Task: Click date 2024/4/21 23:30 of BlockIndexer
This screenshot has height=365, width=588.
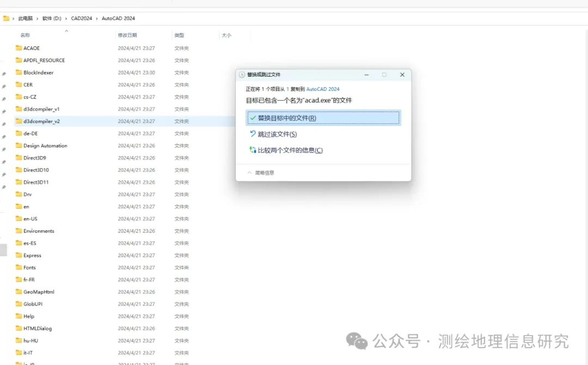Action: click(137, 73)
